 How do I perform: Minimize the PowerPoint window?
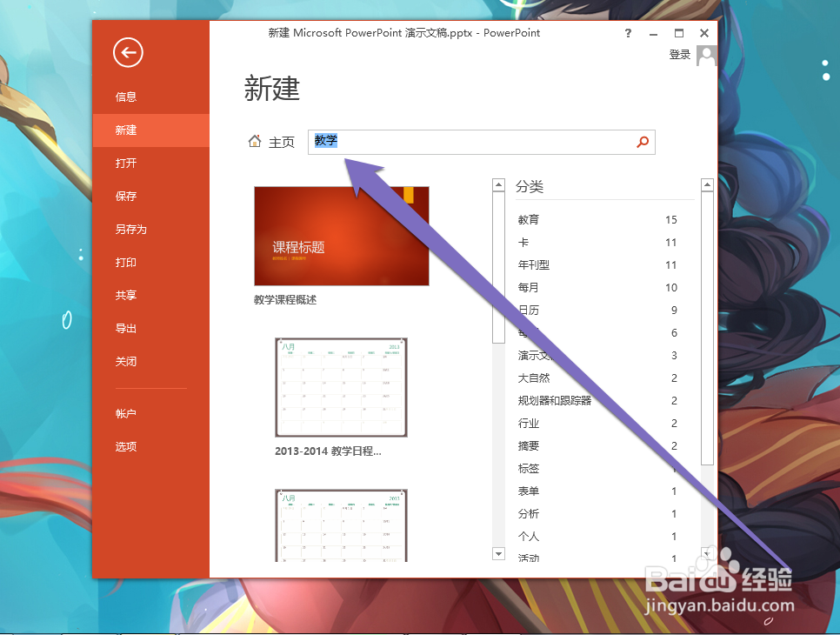[653, 34]
